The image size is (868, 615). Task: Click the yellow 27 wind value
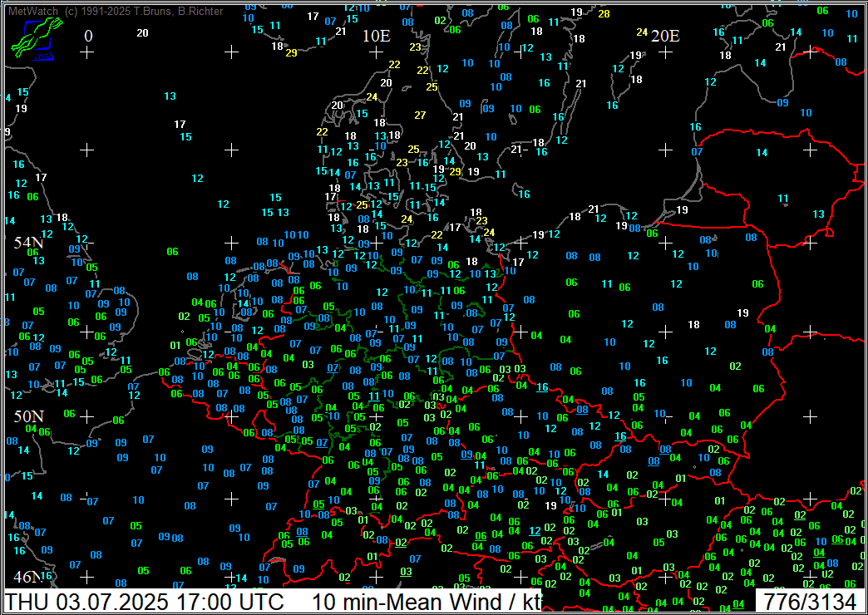[x=420, y=116]
